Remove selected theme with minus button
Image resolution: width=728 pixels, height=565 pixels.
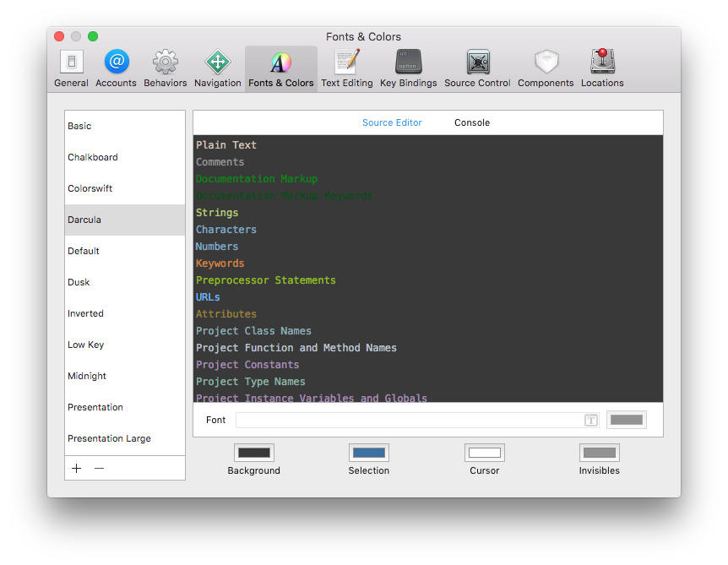(99, 468)
